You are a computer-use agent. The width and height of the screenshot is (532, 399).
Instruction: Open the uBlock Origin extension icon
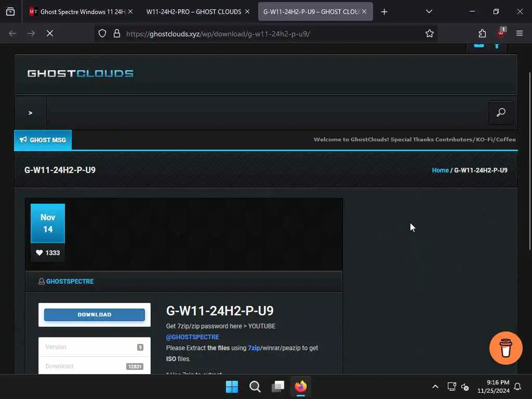tap(501, 33)
